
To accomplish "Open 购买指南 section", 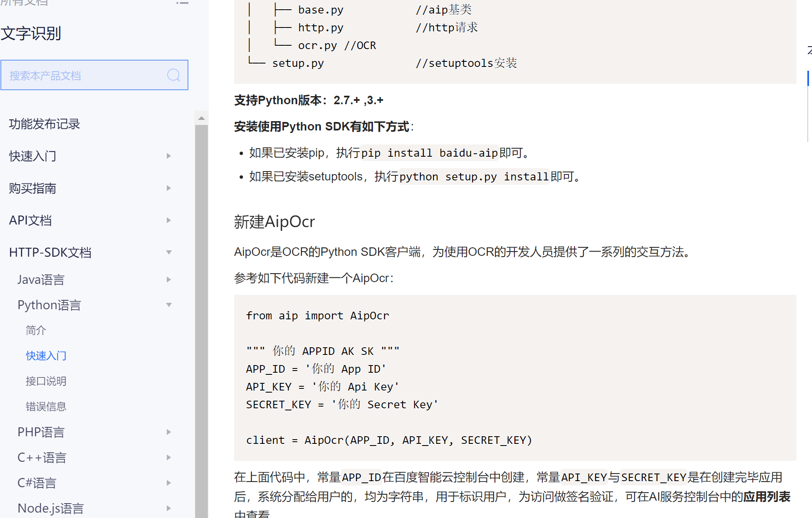I will (33, 188).
